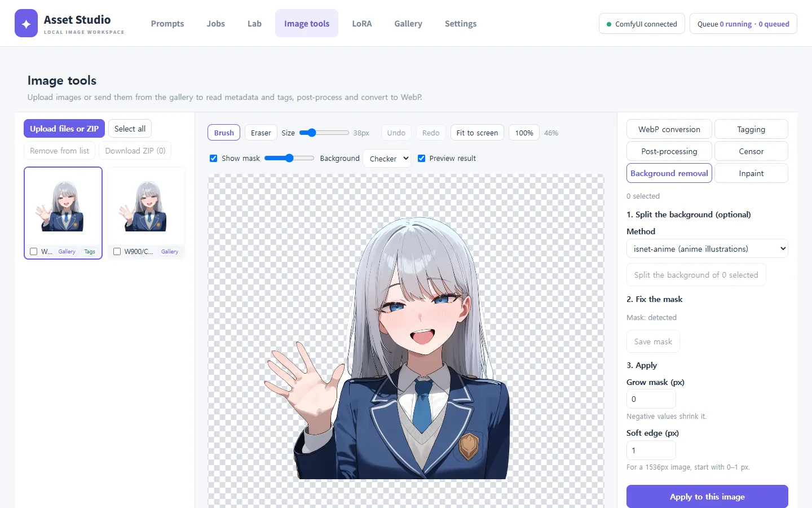
Task: Open the Tagging panel
Action: pyautogui.click(x=751, y=129)
